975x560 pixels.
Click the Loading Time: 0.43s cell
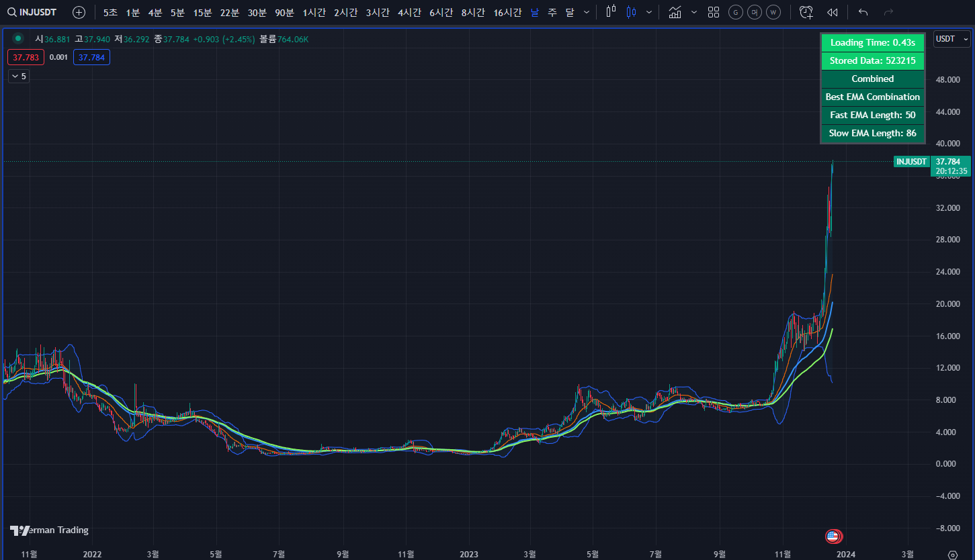(x=873, y=42)
